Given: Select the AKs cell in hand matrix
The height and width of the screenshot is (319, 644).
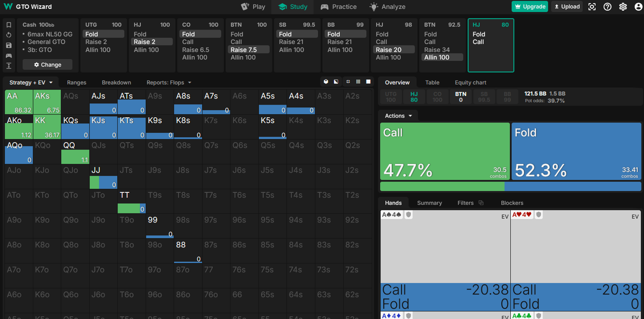Looking at the screenshot, I should (47, 102).
